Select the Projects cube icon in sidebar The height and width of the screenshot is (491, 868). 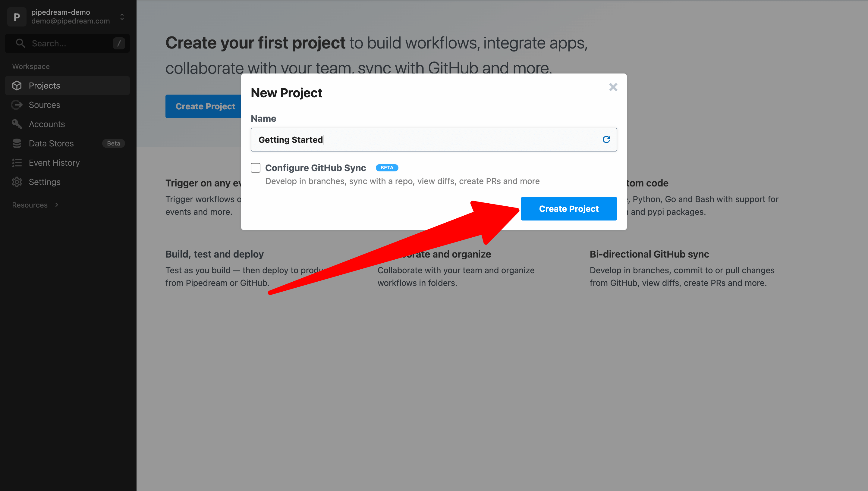[x=17, y=85]
